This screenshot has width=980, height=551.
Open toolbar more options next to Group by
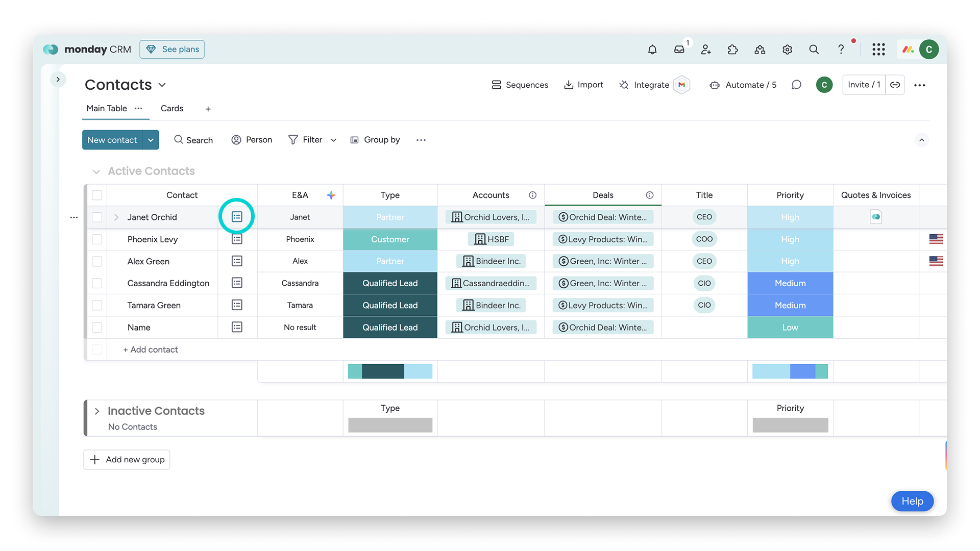tap(421, 140)
